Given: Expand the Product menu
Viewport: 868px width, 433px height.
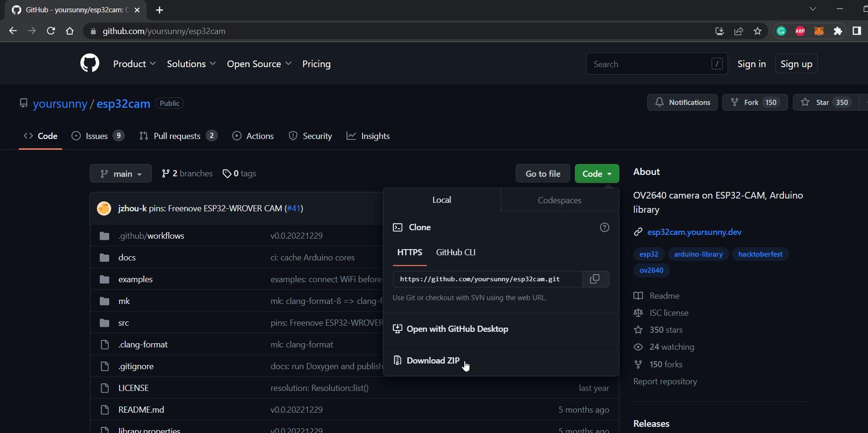Looking at the screenshot, I should [x=134, y=64].
